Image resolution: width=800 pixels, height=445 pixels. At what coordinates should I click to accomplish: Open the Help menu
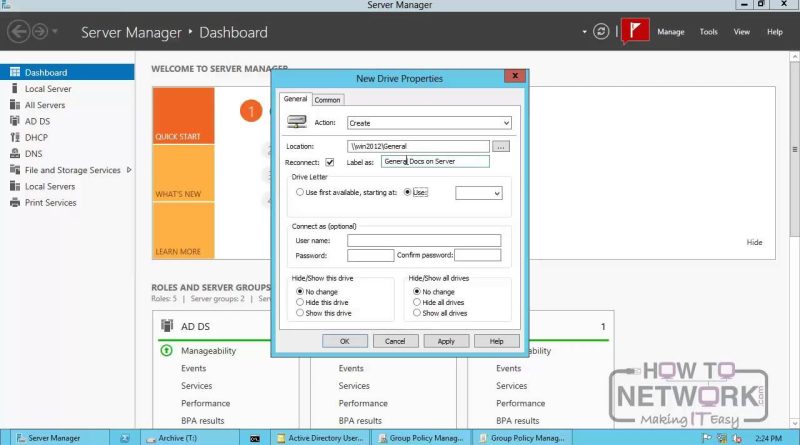(x=774, y=32)
